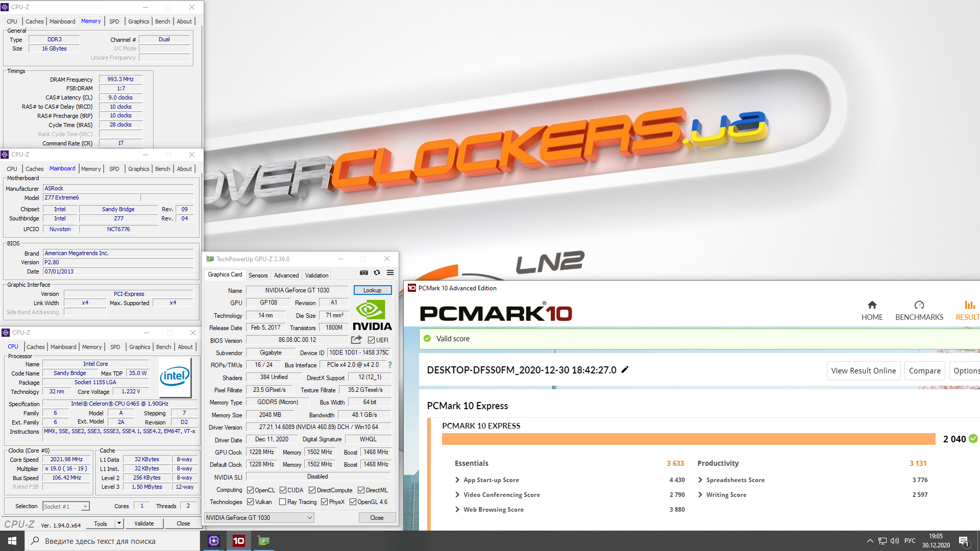Click Tools button in CPU-Z
Viewport: 980px width, 551px height.
click(x=101, y=523)
